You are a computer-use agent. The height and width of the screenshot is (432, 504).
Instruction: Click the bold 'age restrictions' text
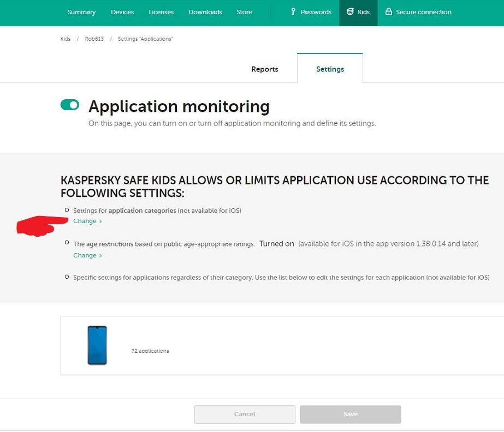click(110, 244)
